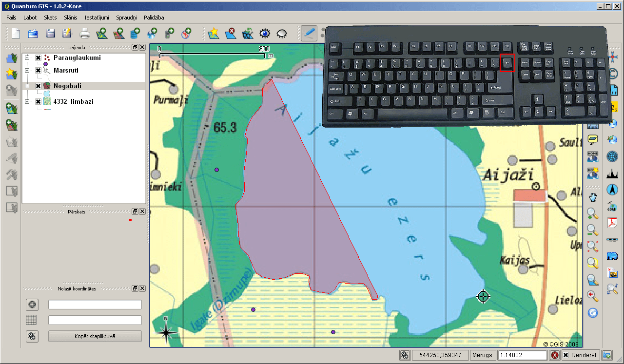Image resolution: width=624 pixels, height=364 pixels.
Task: Select the 4332_limbazi layer name
Action: click(74, 101)
